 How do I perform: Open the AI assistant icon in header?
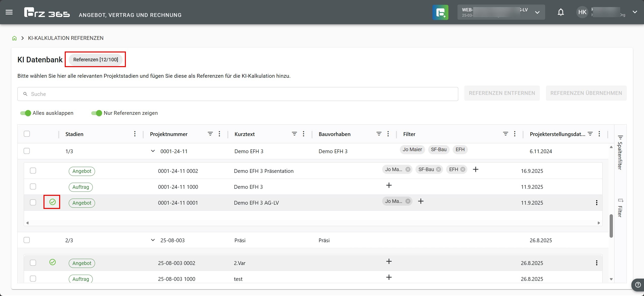pos(440,12)
